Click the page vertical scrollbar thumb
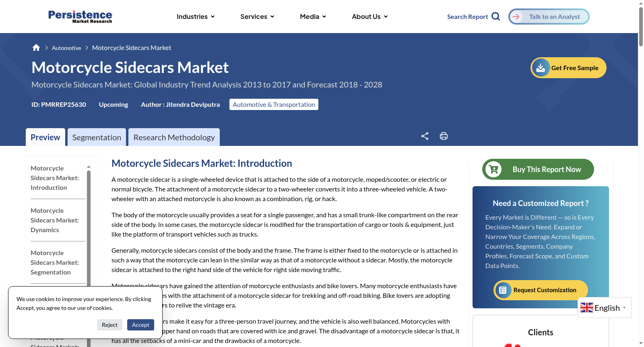This screenshot has height=347, width=644. 641,27
